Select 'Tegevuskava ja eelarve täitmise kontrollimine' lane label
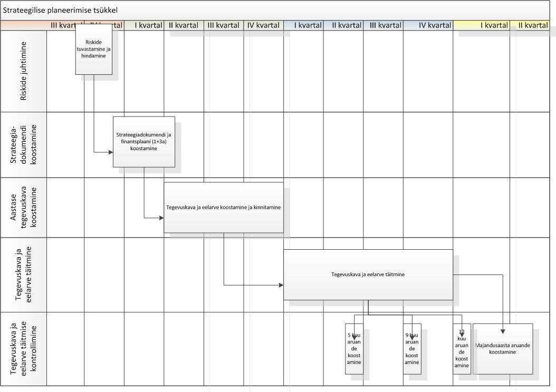The height and width of the screenshot is (392, 556). (24, 349)
